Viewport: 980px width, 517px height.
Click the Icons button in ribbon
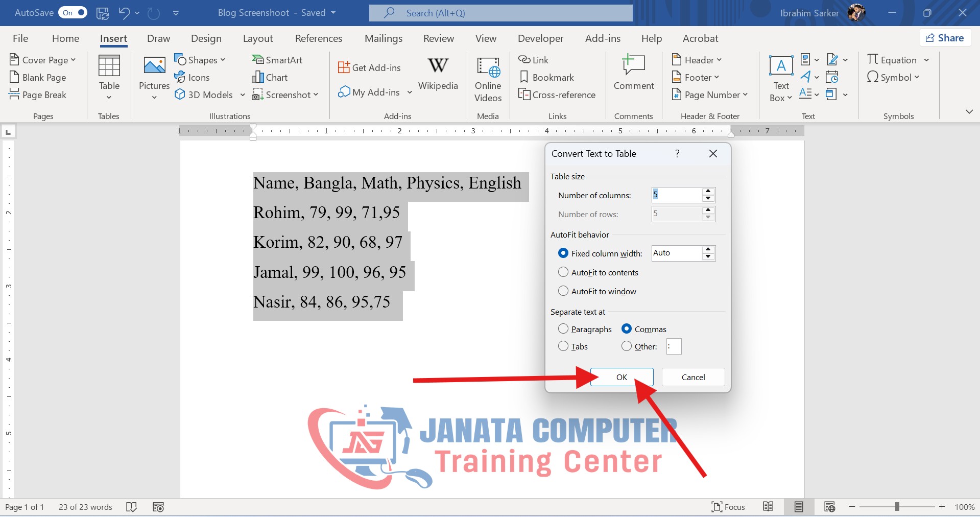tap(193, 77)
